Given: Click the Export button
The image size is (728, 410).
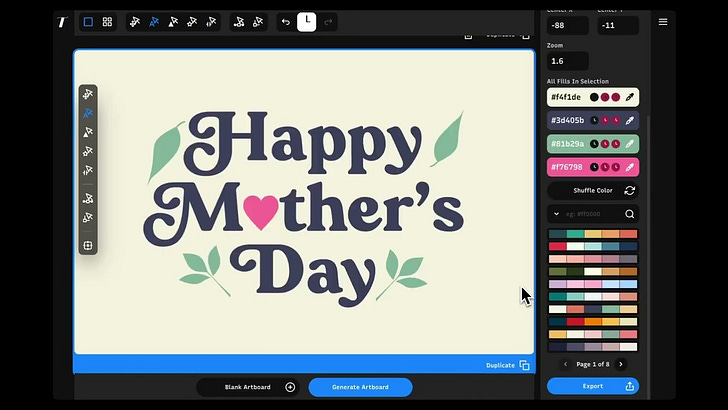Looking at the screenshot, I should tap(593, 386).
